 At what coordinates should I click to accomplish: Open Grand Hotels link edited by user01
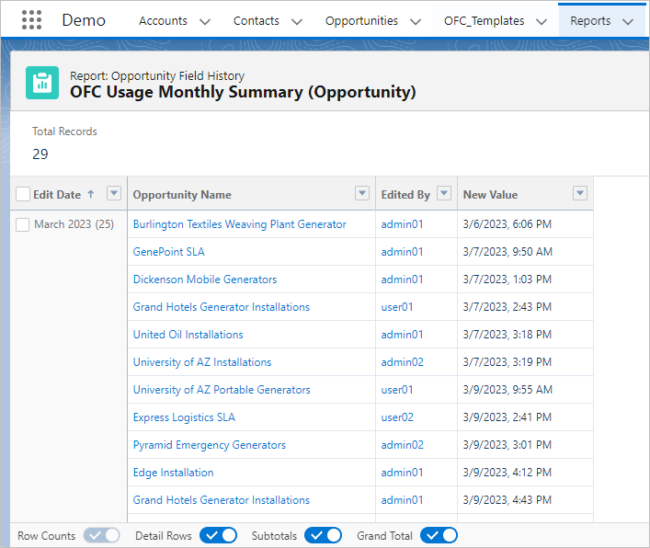[221, 307]
